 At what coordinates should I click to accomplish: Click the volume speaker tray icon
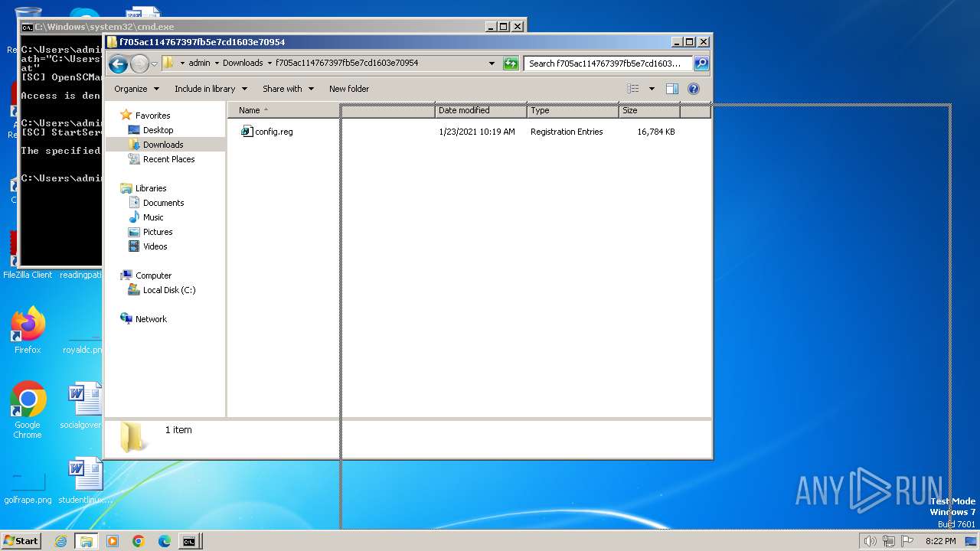[870, 541]
